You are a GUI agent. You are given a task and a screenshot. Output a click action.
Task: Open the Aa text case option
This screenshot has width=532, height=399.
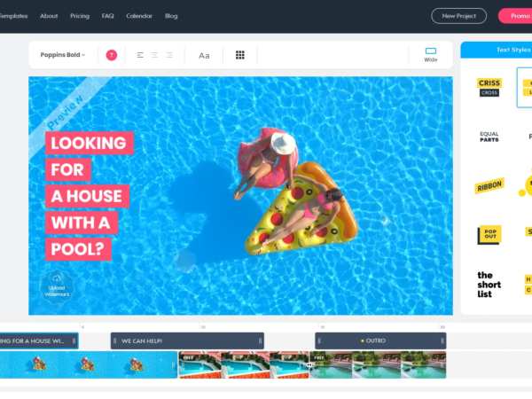pyautogui.click(x=204, y=55)
